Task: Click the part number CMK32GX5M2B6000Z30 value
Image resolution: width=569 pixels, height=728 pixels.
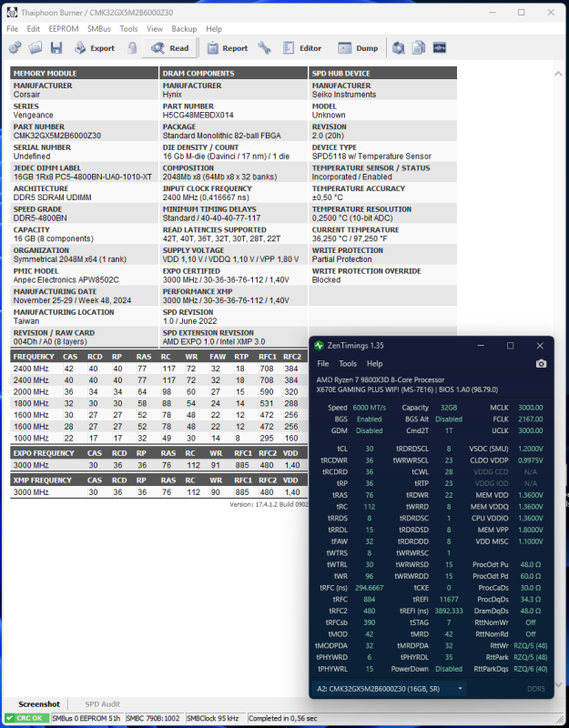Action: pyautogui.click(x=57, y=136)
